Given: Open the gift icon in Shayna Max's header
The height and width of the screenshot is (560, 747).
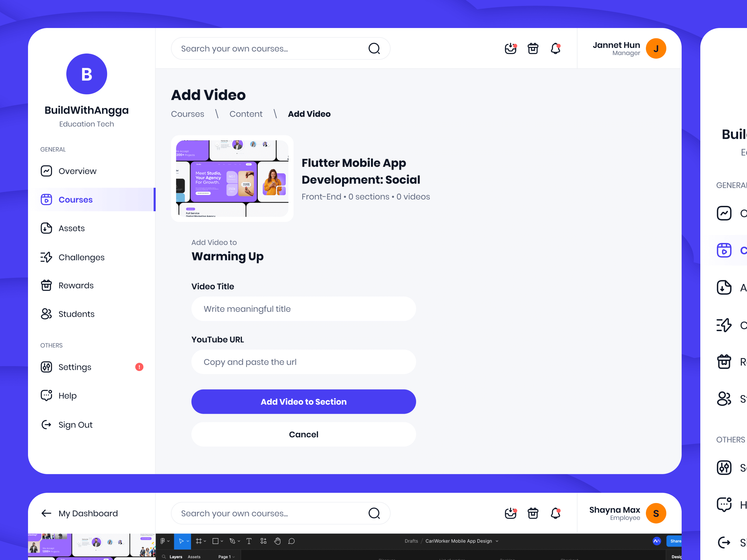Looking at the screenshot, I should (533, 513).
